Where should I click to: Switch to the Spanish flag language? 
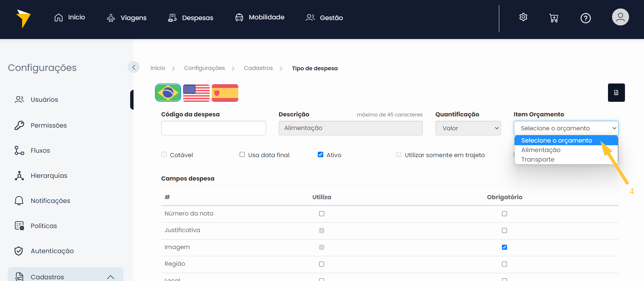225,93
